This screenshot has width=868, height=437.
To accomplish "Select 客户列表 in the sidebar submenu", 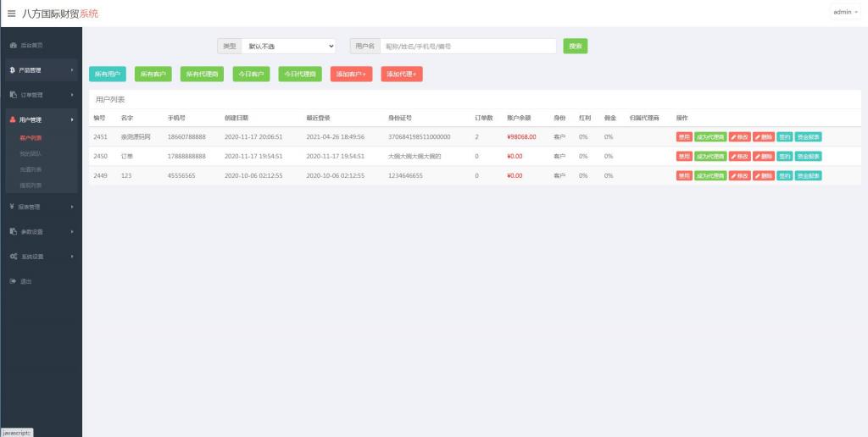I will [31, 137].
